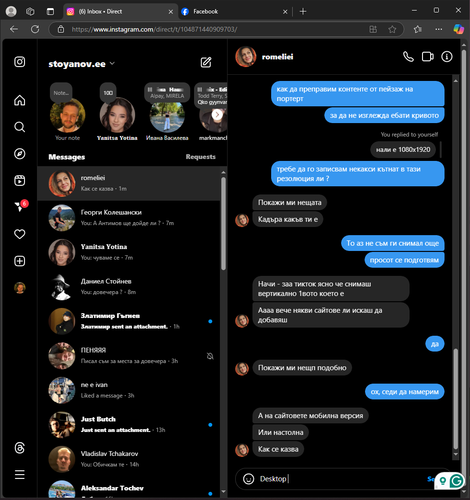
Task: Open a new browser tab
Action: [x=303, y=11]
